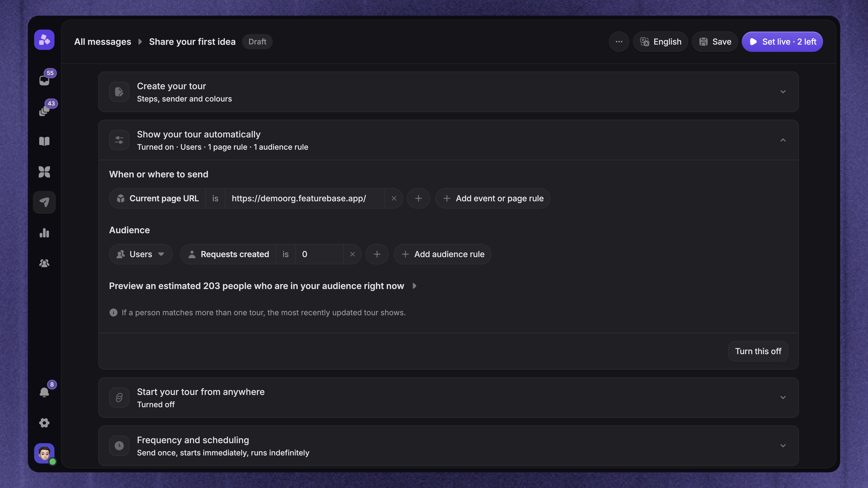868x488 pixels.
Task: Open the three-dot more options menu
Action: [619, 42]
